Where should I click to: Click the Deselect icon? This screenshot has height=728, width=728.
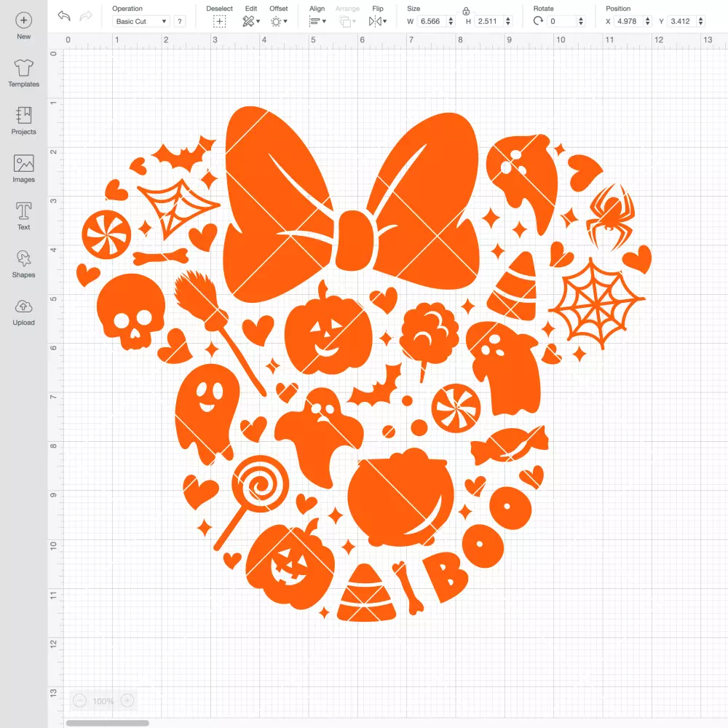pos(219,21)
